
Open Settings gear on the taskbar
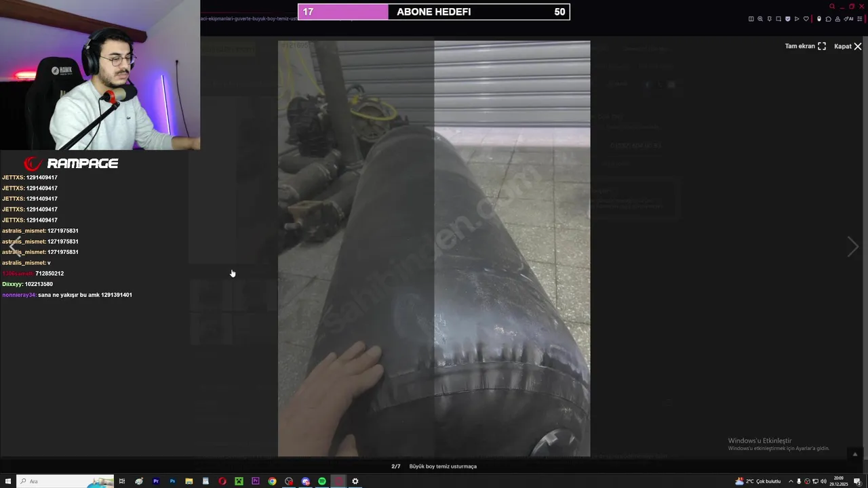click(355, 481)
